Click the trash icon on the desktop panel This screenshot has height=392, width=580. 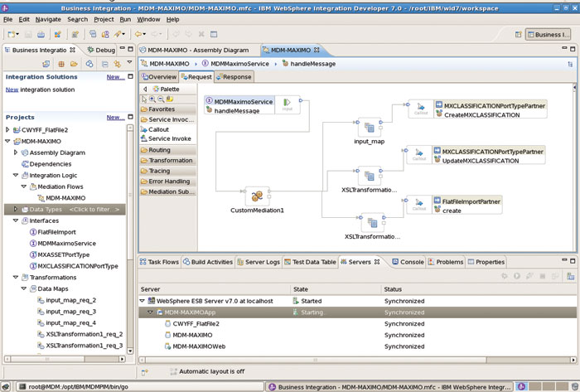(575, 387)
